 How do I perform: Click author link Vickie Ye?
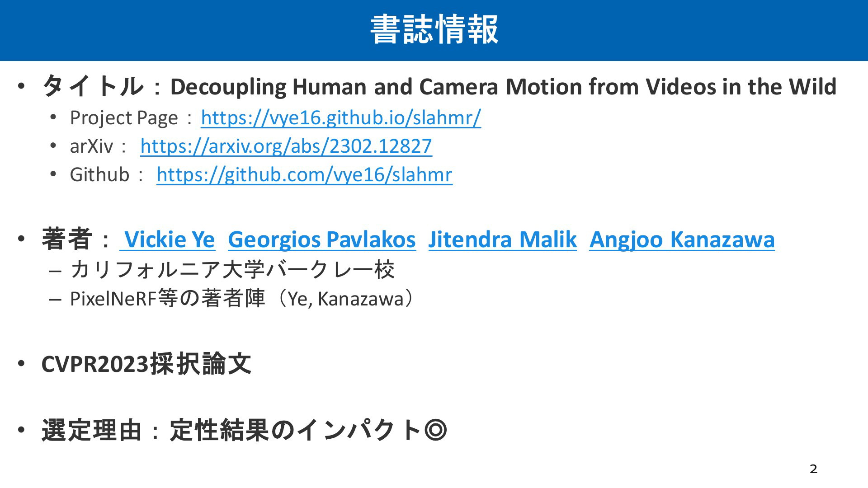(x=169, y=239)
